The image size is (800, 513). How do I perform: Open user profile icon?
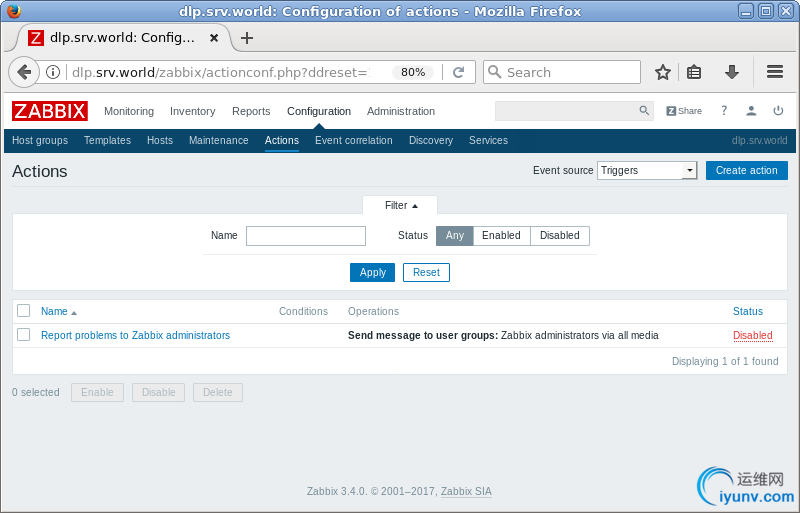(751, 111)
